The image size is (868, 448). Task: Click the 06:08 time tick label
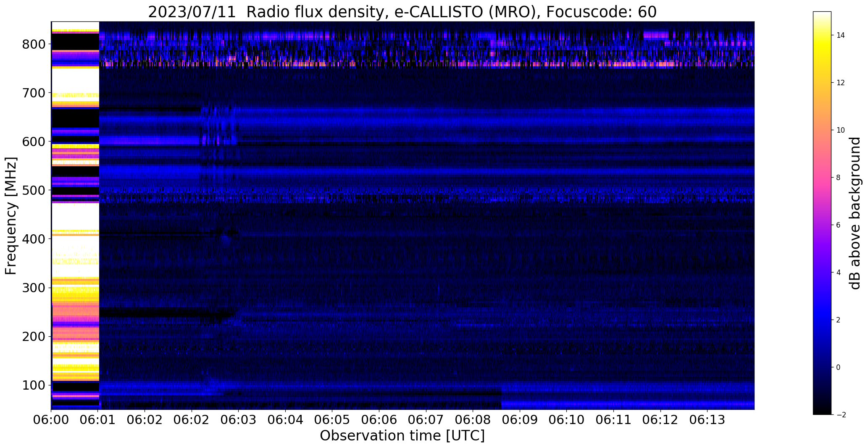[473, 419]
